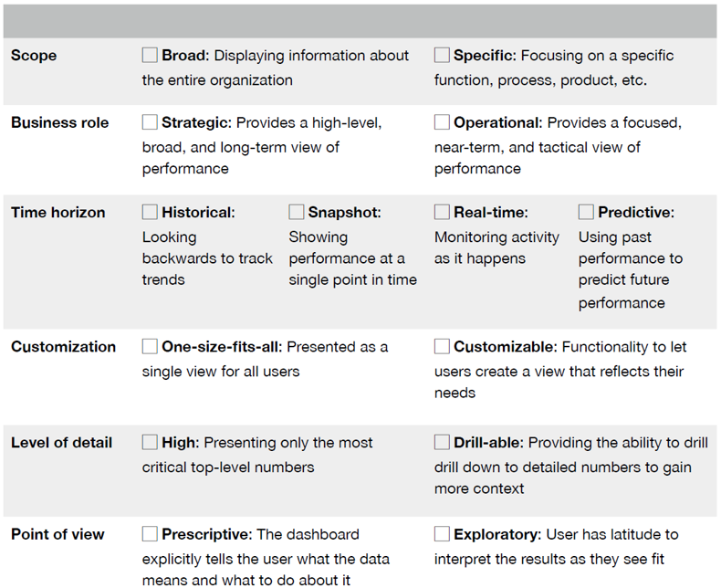Select the Time horizon row label

[x=57, y=213]
